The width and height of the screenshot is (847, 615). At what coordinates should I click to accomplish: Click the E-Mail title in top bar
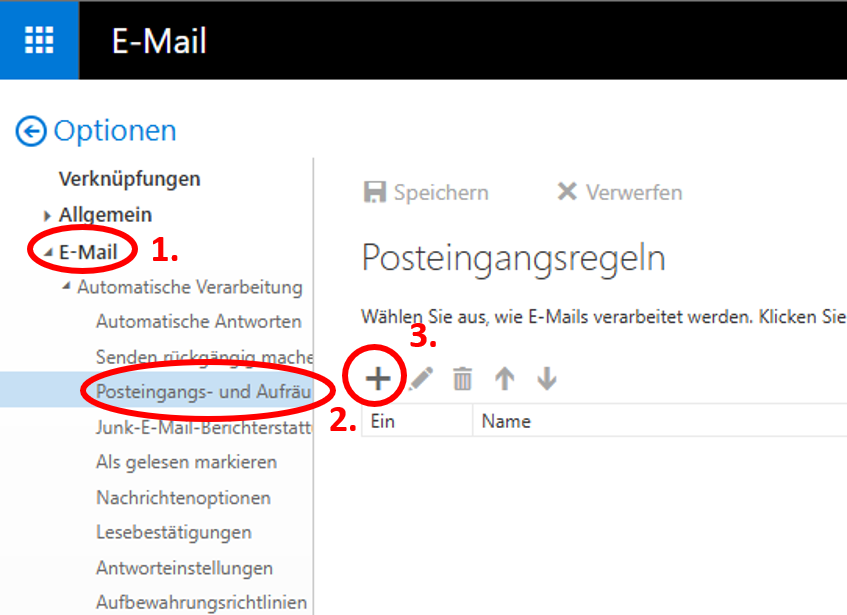tap(159, 40)
